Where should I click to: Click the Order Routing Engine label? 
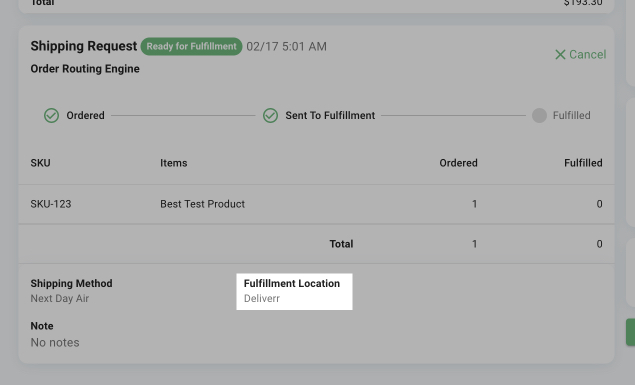point(85,69)
